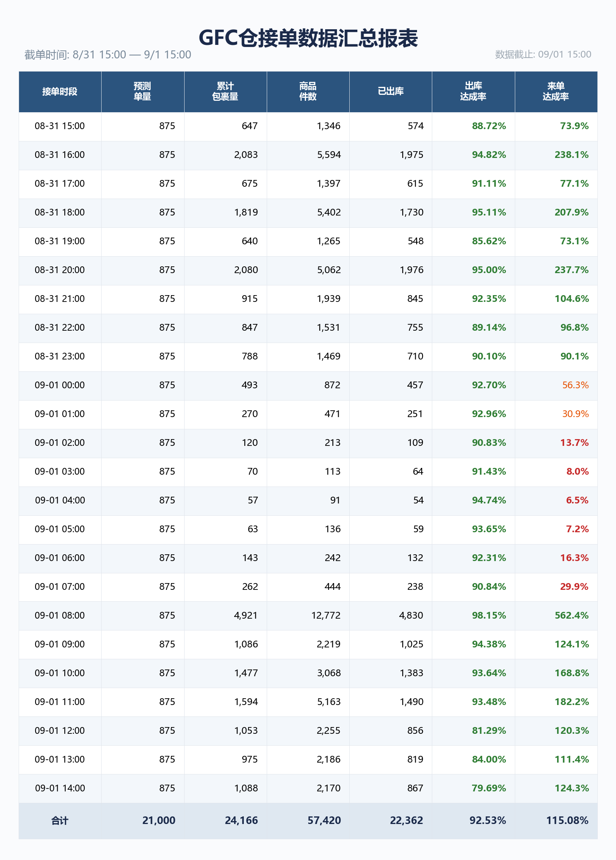This screenshot has width=616, height=860.
Task: Click the 79.69% 出库达成率 cell
Action: click(x=489, y=788)
